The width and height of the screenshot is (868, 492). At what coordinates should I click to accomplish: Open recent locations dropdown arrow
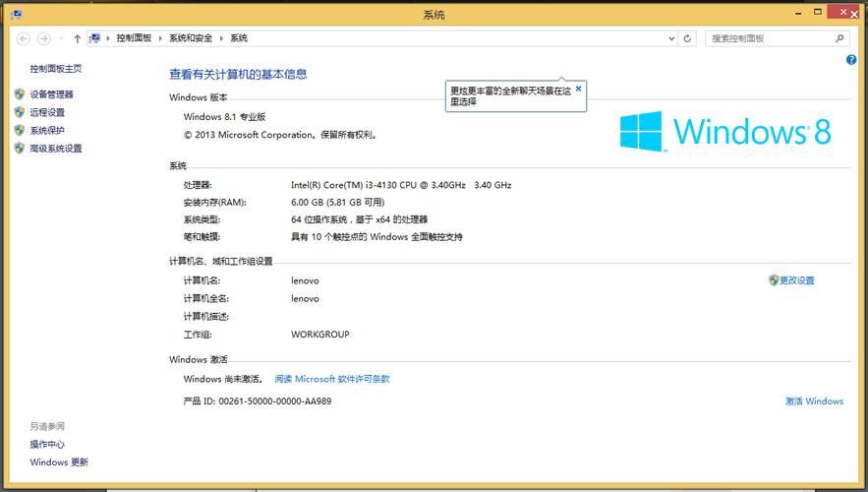[61, 38]
